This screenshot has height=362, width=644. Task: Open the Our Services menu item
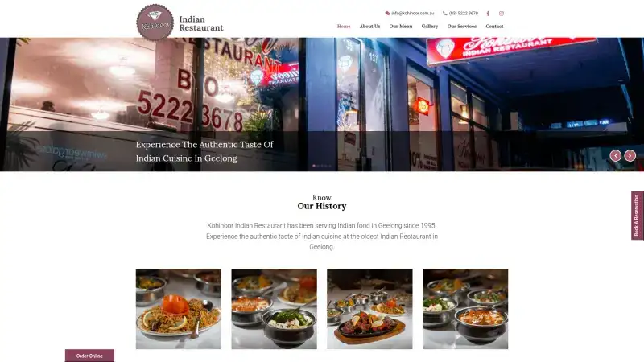point(461,27)
